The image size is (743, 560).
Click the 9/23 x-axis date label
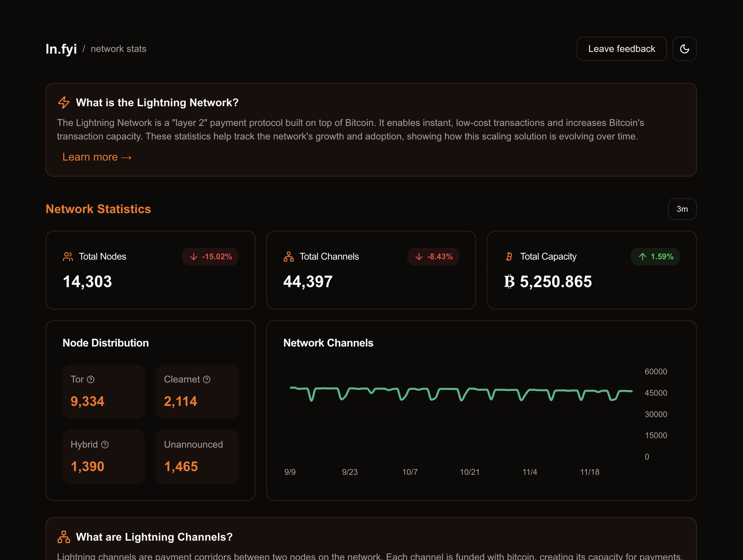(350, 472)
